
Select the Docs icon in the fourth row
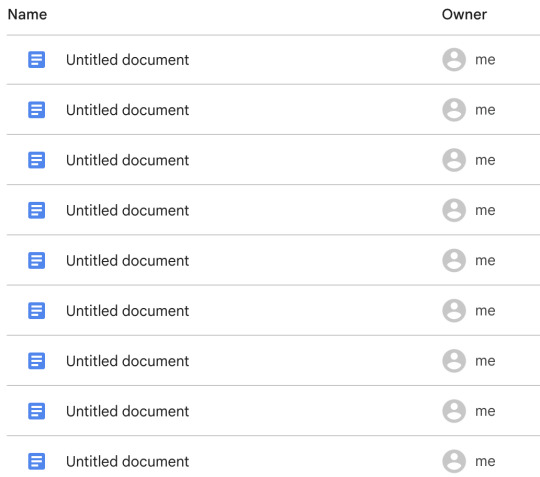37,210
